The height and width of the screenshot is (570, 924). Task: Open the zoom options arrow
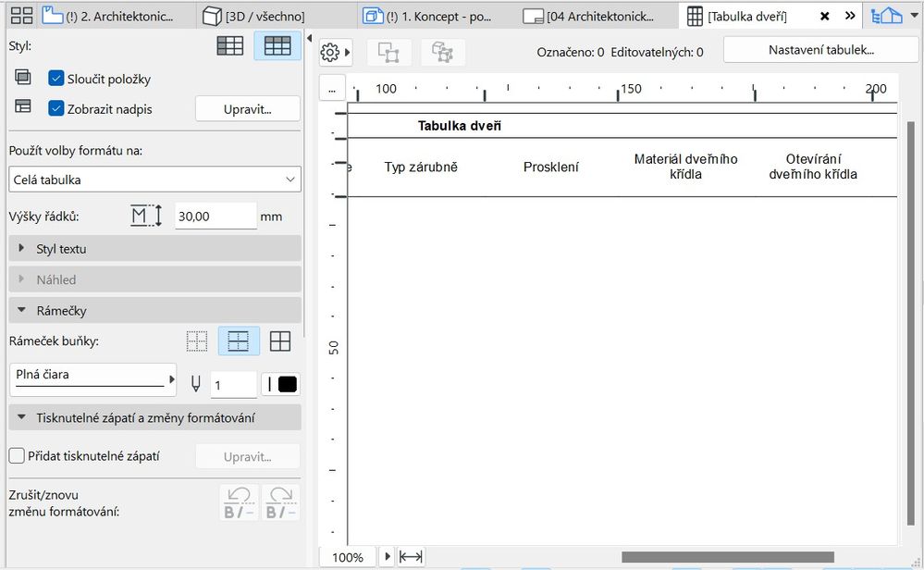pyautogui.click(x=388, y=556)
